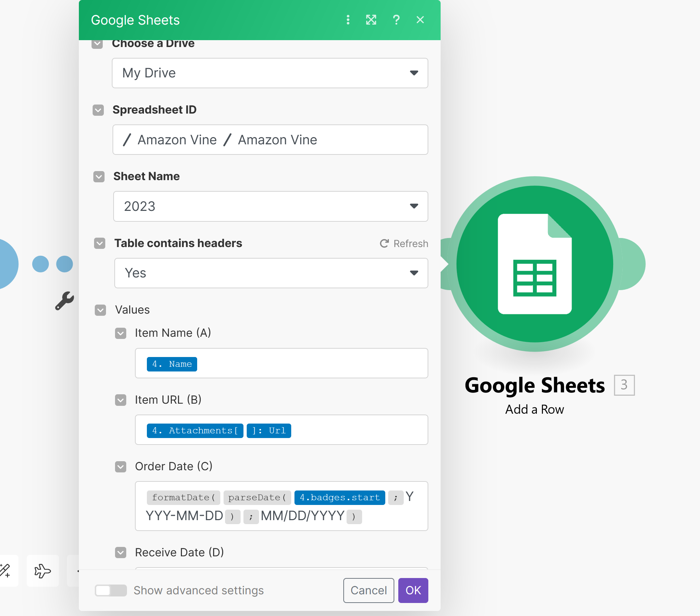
Task: Click the OK button
Action: (413, 590)
